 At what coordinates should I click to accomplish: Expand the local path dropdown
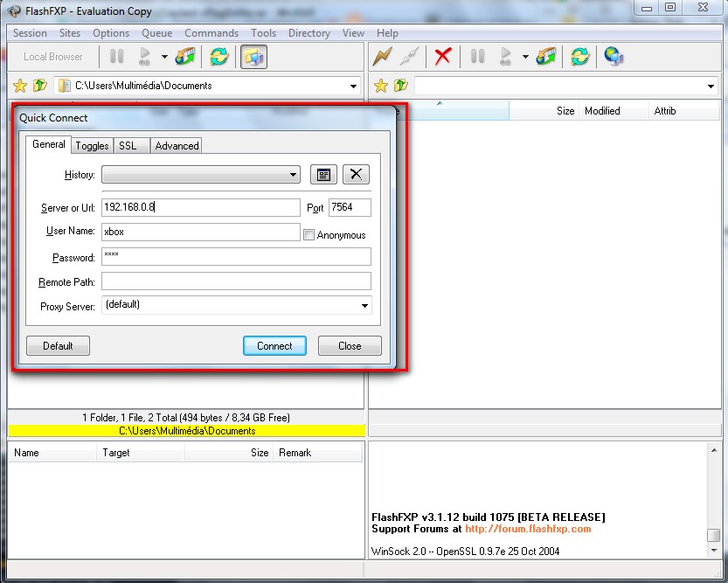(x=353, y=86)
